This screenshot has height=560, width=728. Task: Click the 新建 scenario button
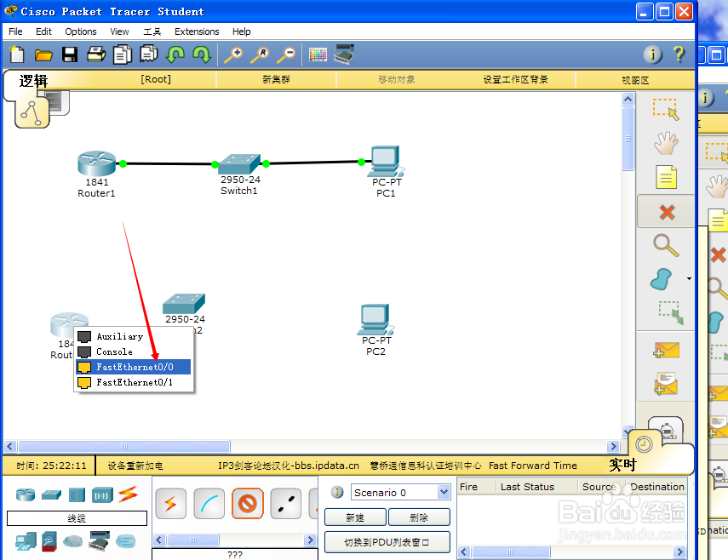coord(355,517)
